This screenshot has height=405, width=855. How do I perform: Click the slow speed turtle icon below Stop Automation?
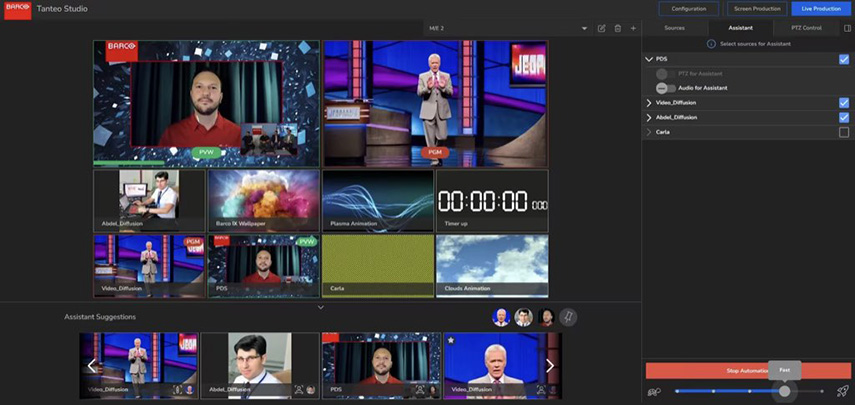[x=653, y=391]
